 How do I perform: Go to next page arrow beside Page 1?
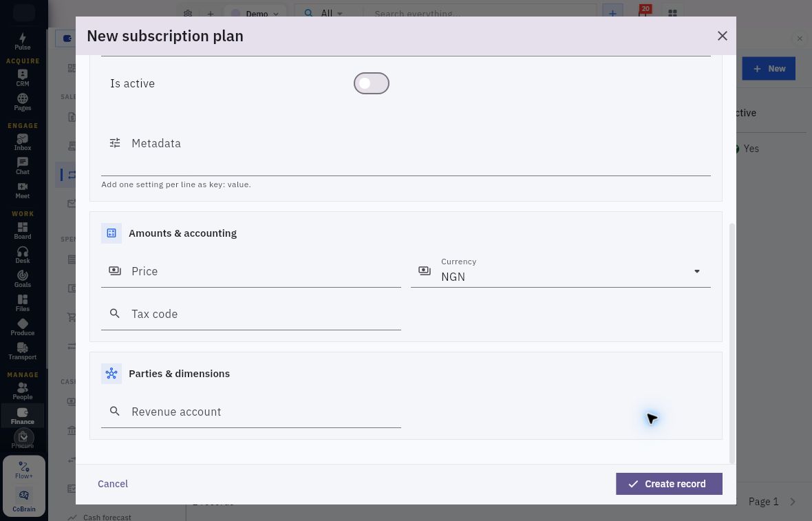pos(793,501)
